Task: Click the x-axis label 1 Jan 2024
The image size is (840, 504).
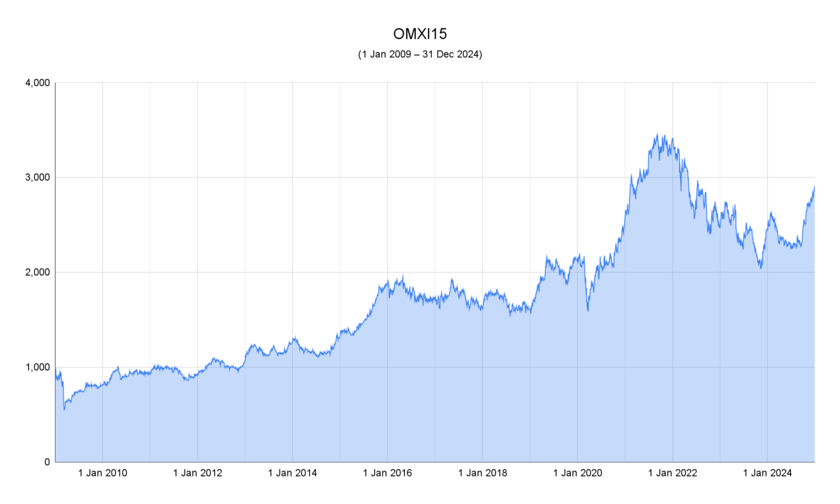Action: pos(767,472)
